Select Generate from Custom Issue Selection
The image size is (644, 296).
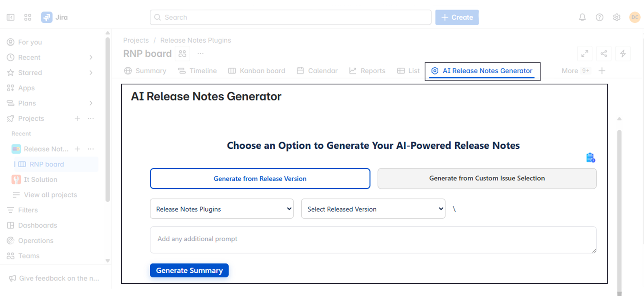click(487, 178)
